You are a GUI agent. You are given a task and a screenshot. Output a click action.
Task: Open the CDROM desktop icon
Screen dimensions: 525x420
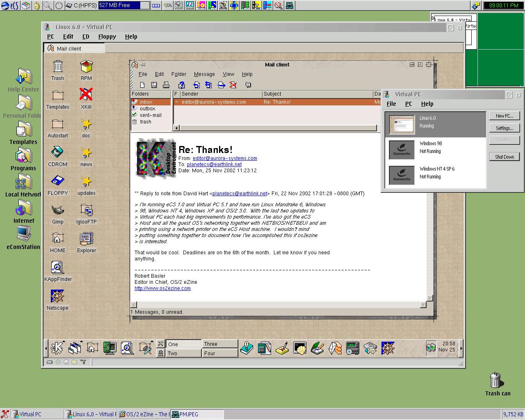tap(57, 156)
